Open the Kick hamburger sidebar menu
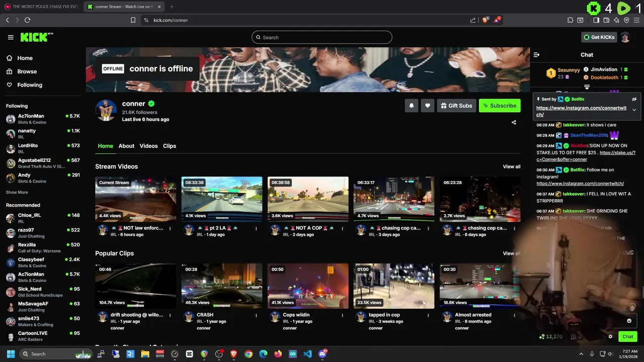This screenshot has height=362, width=644. click(x=11, y=37)
